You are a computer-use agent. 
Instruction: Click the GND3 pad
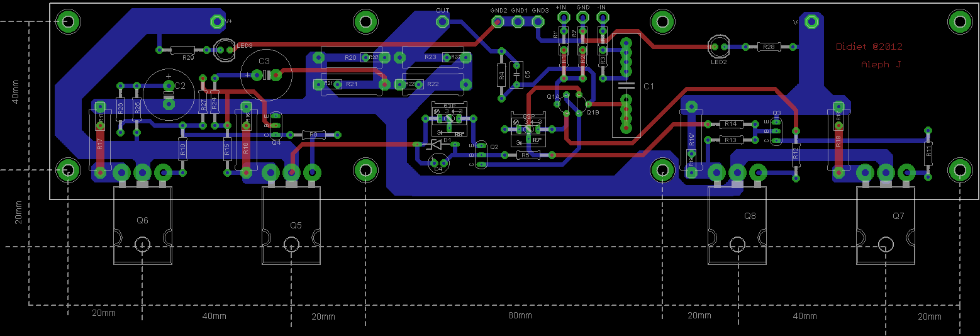click(x=538, y=22)
